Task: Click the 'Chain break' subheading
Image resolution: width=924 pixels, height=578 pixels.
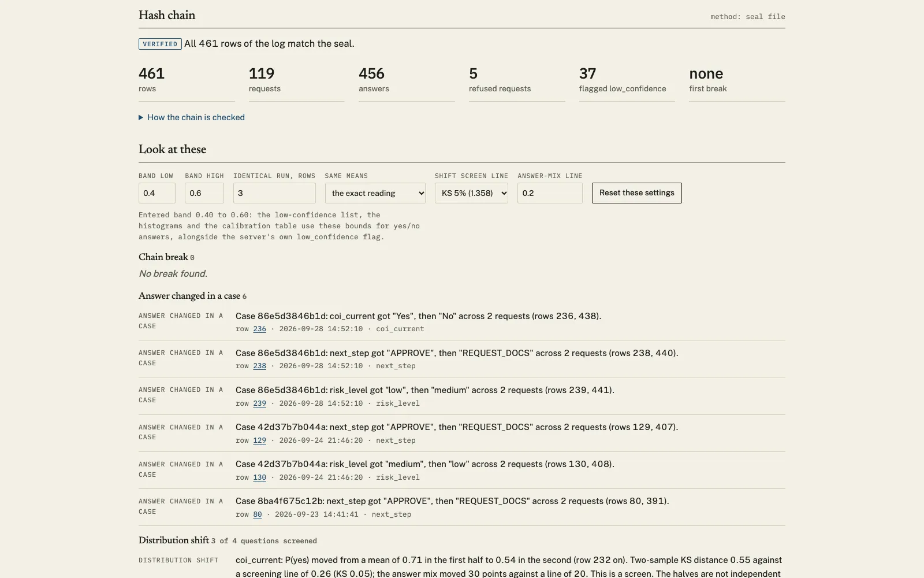Action: click(x=163, y=257)
